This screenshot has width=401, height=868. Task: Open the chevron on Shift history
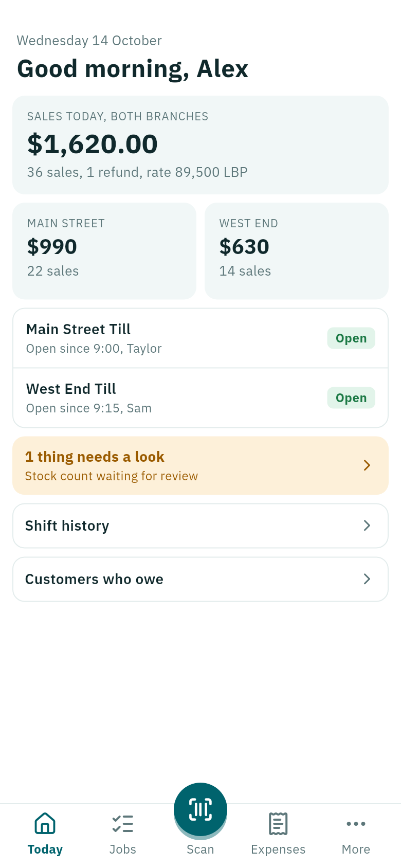coord(367,526)
